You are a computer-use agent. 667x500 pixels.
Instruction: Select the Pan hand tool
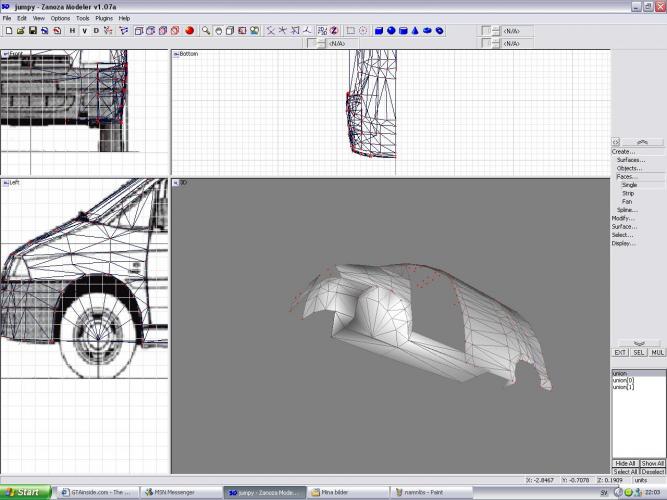[218, 31]
